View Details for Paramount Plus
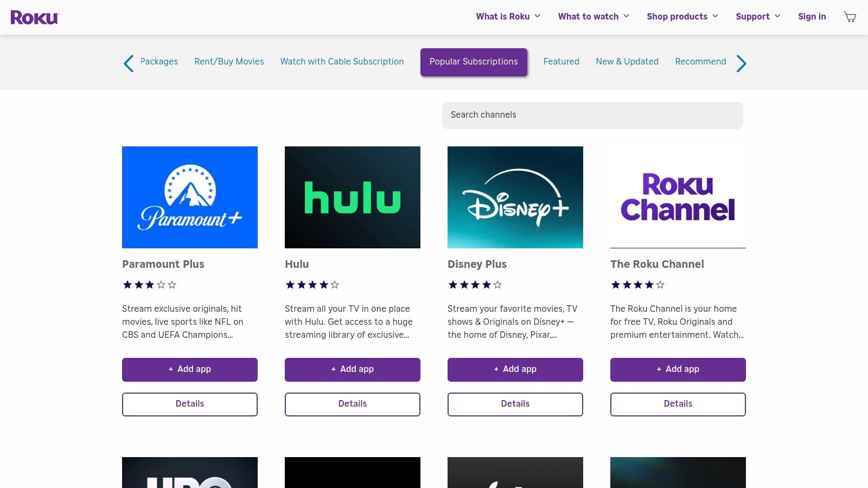Screen dimensions: 868x488 coord(190,404)
